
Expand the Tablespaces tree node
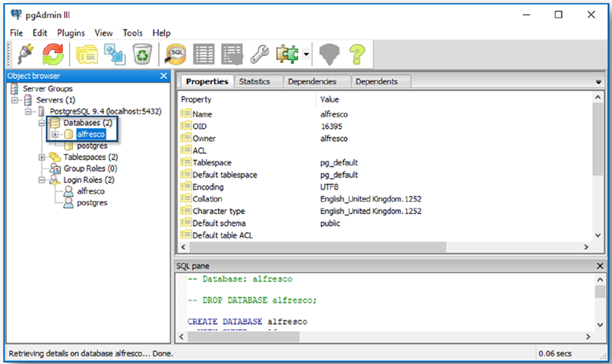pos(43,157)
